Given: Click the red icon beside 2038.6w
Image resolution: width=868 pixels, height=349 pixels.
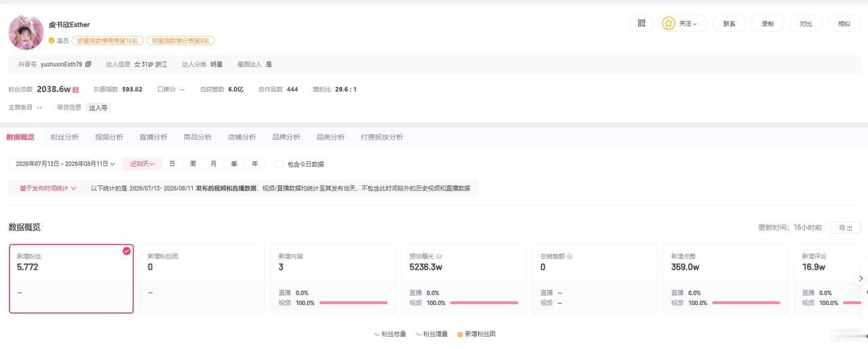Looking at the screenshot, I should click(76, 89).
